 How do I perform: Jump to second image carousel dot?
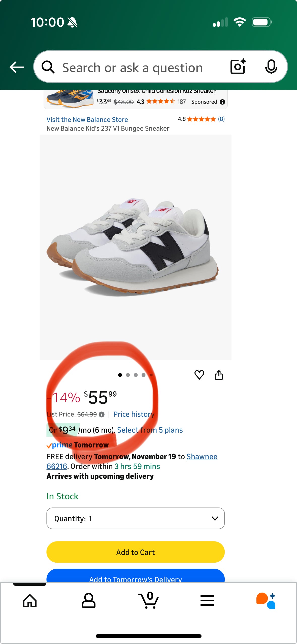pyautogui.click(x=128, y=375)
